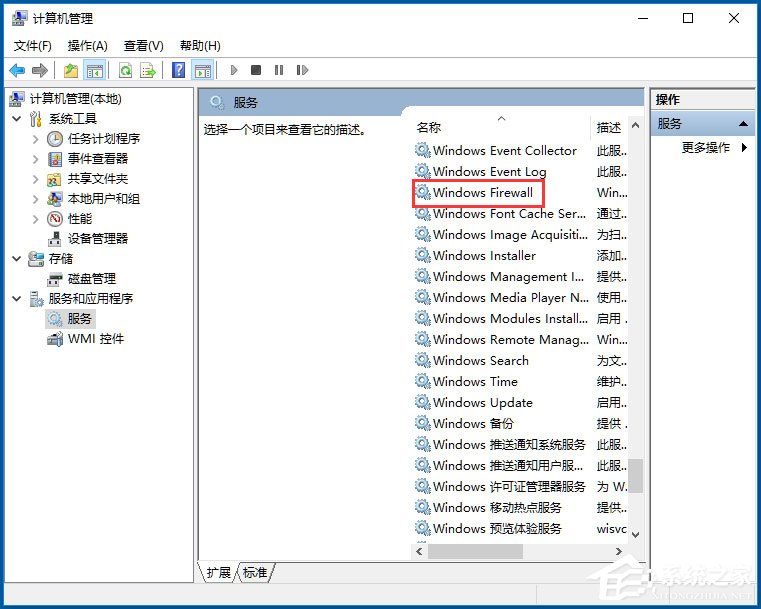
Task: Click the horizontal scrollbar left arrow
Action: (x=419, y=551)
